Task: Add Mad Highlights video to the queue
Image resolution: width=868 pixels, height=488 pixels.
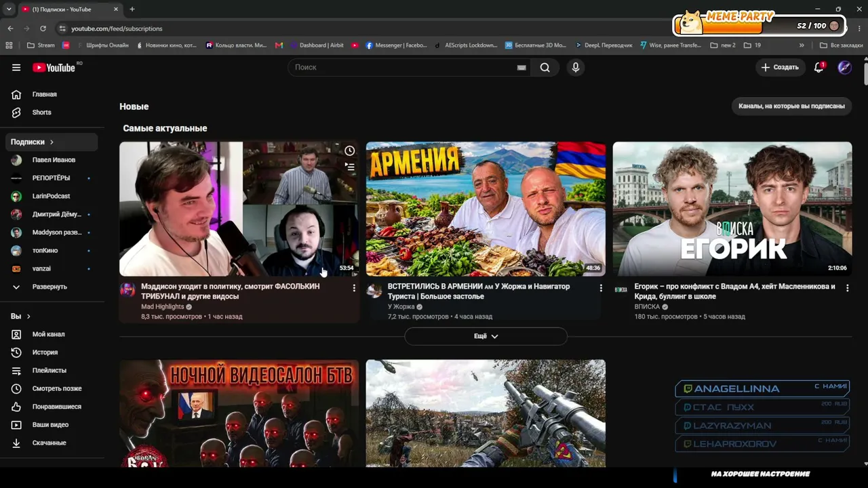Action: pos(349,166)
